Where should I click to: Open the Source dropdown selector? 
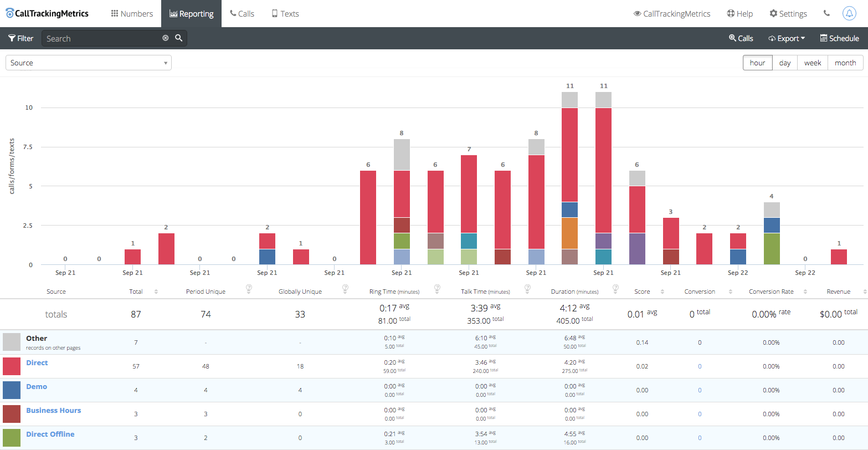[89, 63]
